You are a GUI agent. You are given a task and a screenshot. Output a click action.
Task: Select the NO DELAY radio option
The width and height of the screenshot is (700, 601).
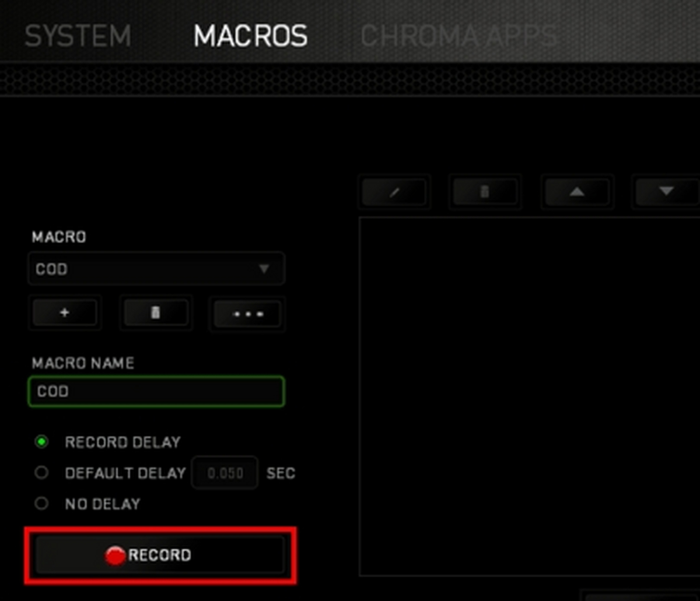coord(41,503)
